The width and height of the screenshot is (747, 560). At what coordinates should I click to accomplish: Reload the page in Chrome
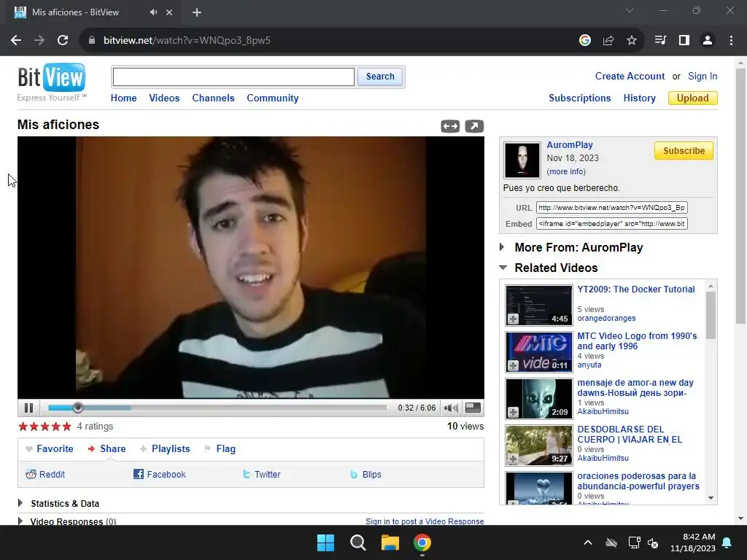63,41
